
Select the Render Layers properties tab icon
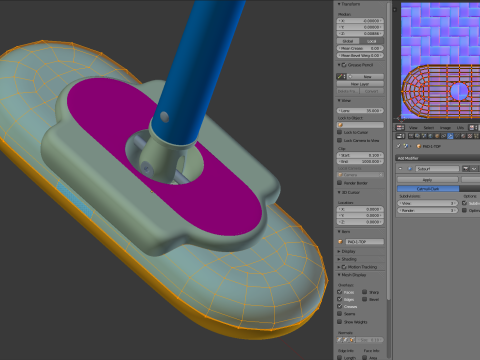pos(417,136)
